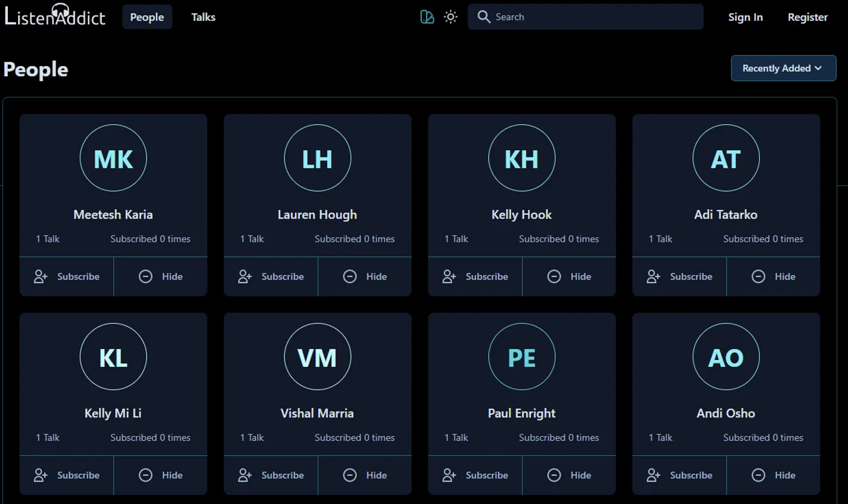Subscribe to Meetesh Karia
Viewport: 848px width, 504px height.
coord(67,276)
